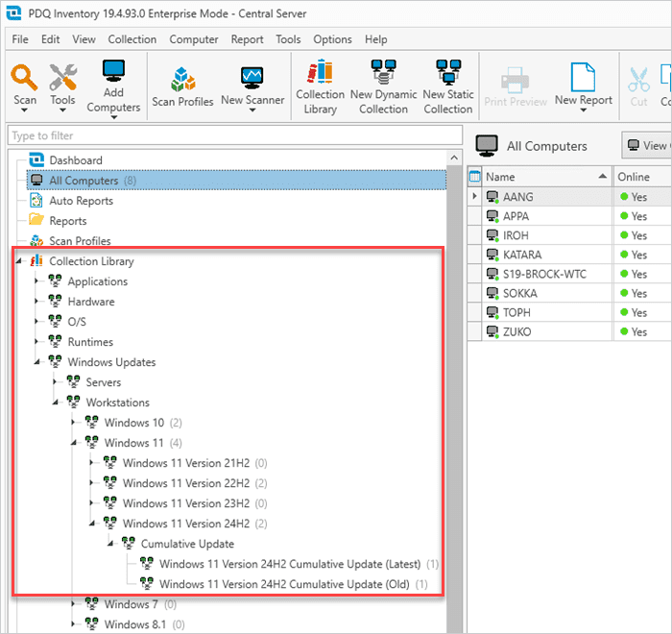Open the New Report dropdown arrow

coord(584,110)
